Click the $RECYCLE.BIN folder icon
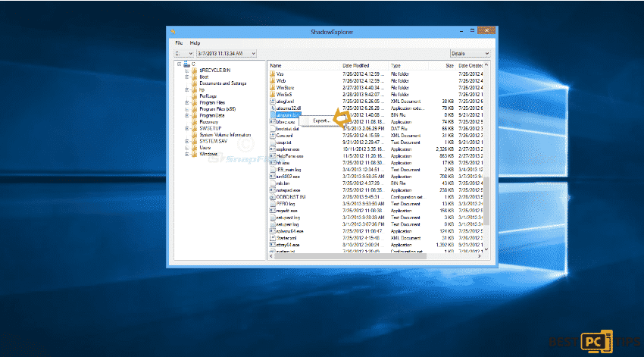This screenshot has width=644, height=357. click(195, 70)
